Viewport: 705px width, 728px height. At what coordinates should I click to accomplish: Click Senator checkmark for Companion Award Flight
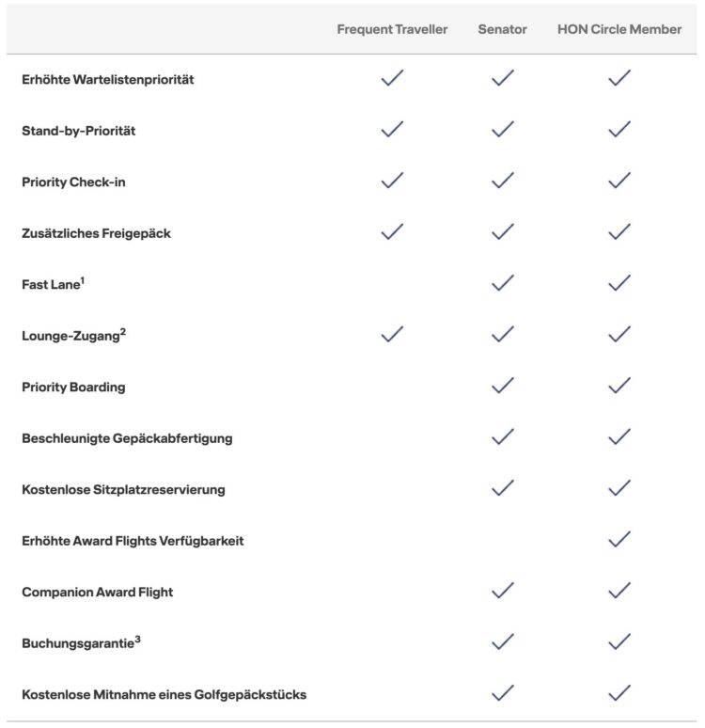pos(503,590)
